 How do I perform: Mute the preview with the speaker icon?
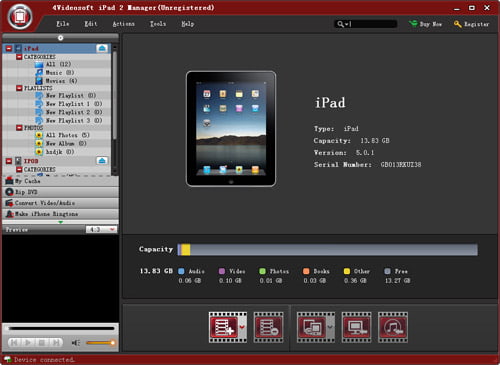point(76,343)
